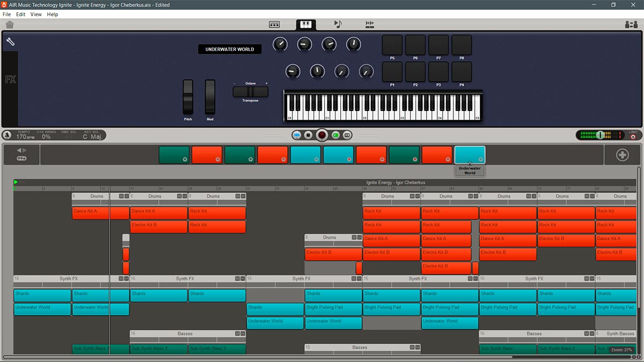The width and height of the screenshot is (644, 362).
Task: Mute the Synth FX group starting at bar 1
Action: point(121,279)
